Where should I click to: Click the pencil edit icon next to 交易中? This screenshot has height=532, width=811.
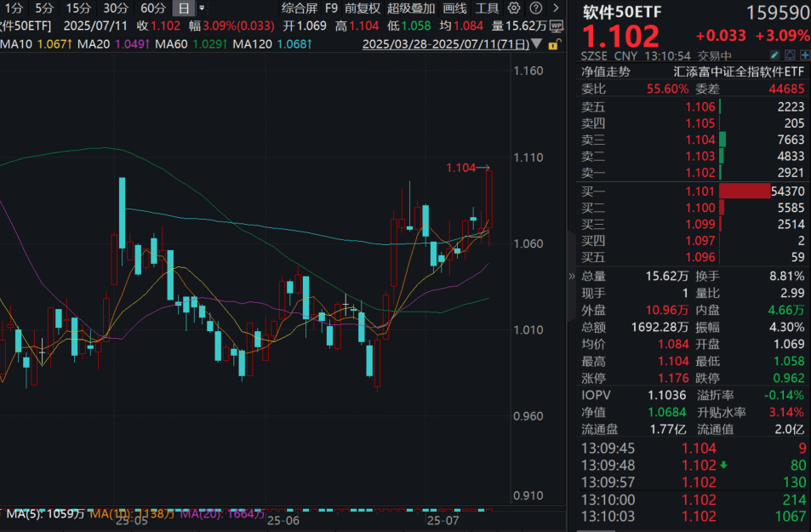click(x=774, y=54)
